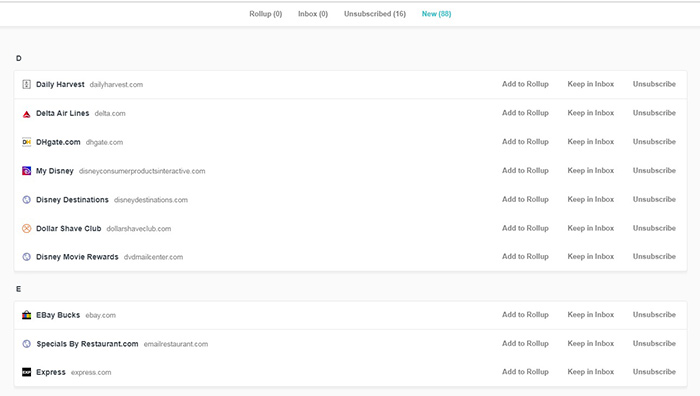Keep Daily Harvest in Inbox

591,84
